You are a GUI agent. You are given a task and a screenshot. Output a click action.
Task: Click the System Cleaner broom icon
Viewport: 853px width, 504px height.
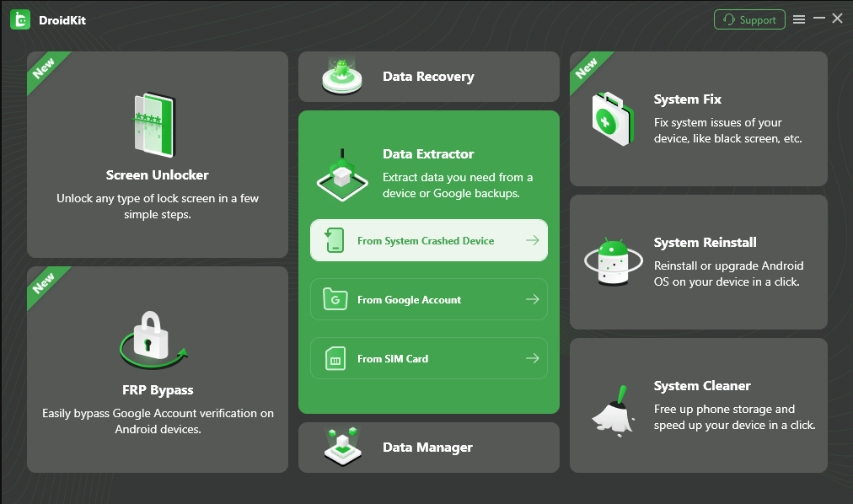614,408
